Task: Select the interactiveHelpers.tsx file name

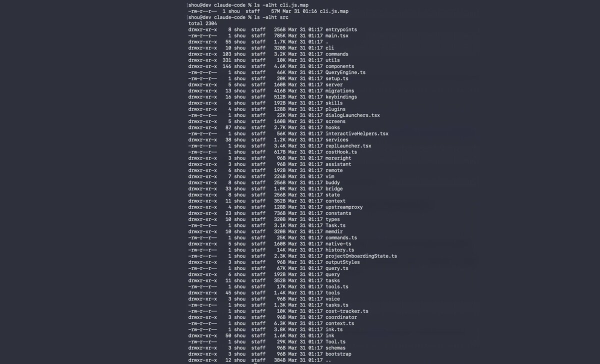Action: (x=356, y=133)
